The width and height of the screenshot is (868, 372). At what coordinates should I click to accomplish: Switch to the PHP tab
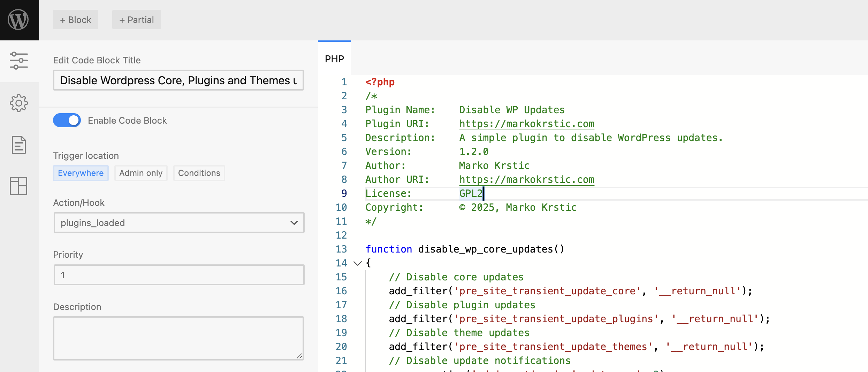tap(335, 59)
